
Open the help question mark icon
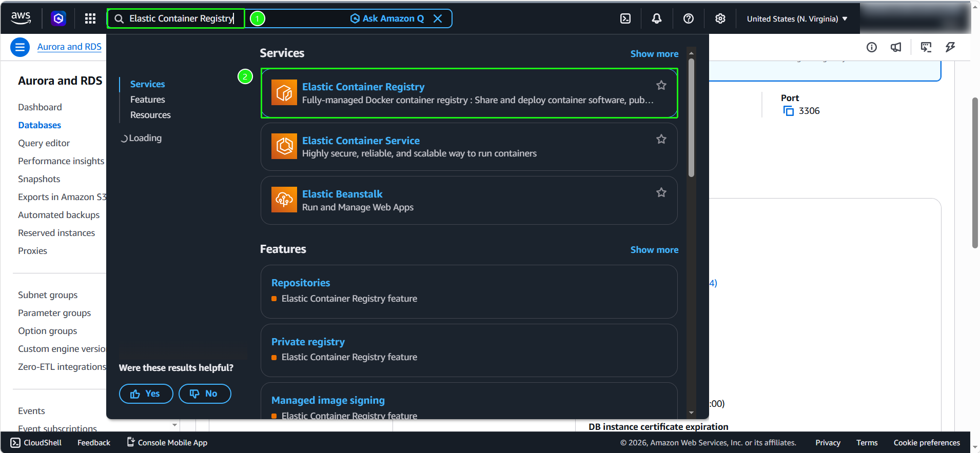pyautogui.click(x=689, y=18)
